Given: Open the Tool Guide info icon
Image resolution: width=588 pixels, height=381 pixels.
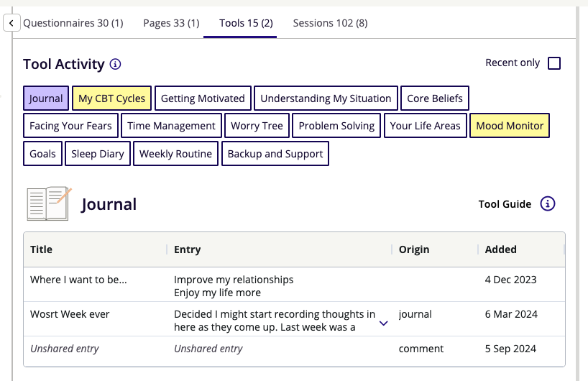Looking at the screenshot, I should tap(547, 203).
